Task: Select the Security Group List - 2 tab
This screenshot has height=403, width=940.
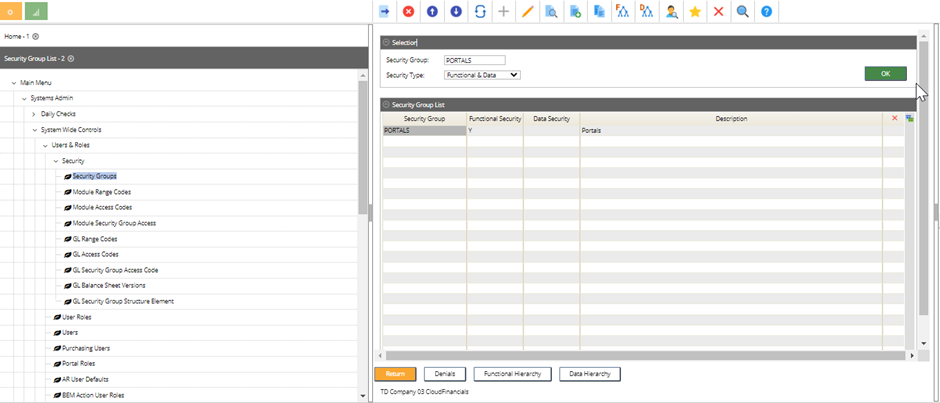Action: click(x=34, y=59)
